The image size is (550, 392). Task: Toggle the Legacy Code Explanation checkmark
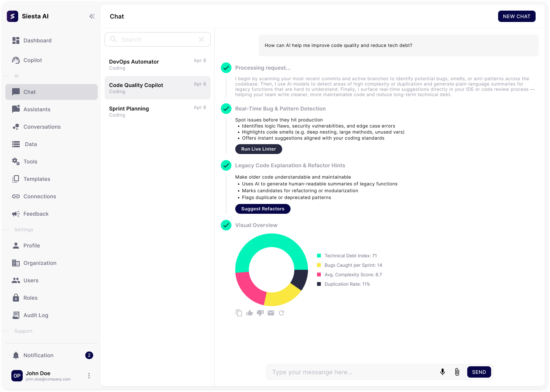coord(226,165)
